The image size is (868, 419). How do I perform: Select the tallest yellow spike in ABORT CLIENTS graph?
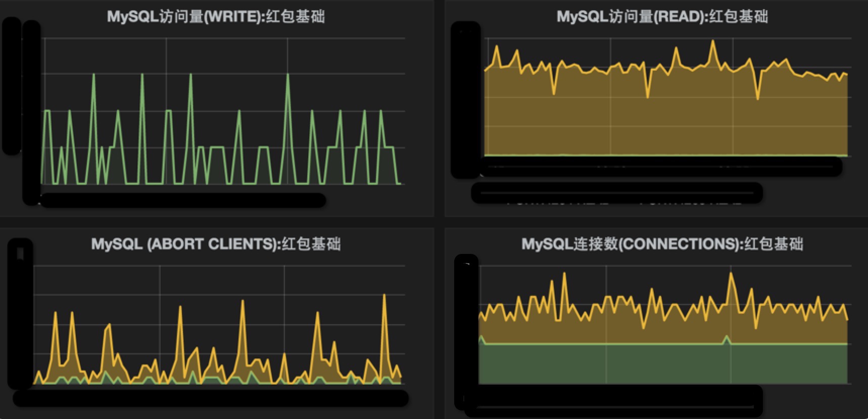pyautogui.click(x=384, y=296)
